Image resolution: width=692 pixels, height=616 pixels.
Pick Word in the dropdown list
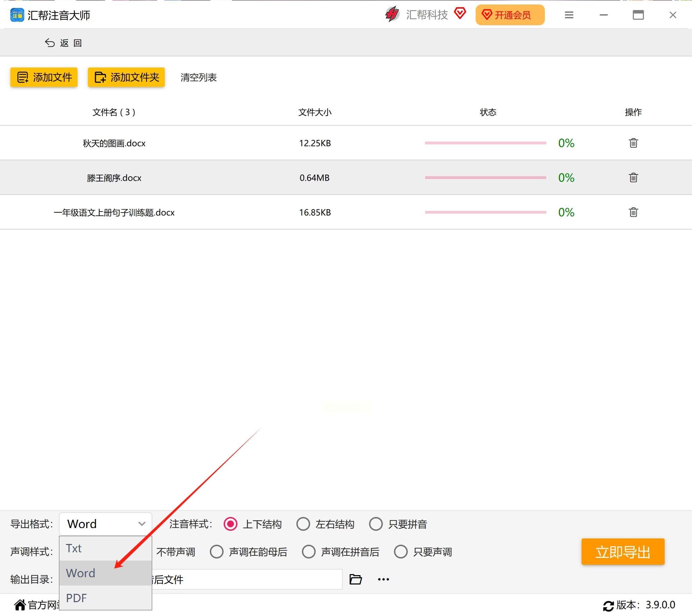pos(106,573)
